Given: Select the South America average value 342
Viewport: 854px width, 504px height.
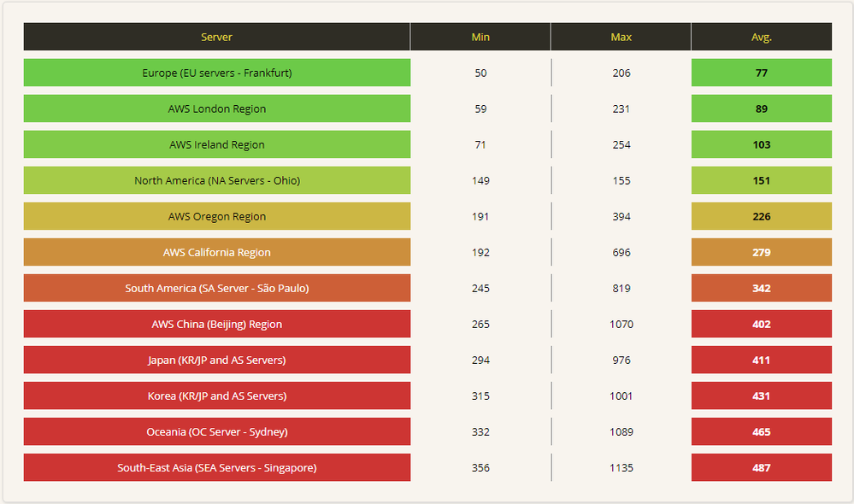Looking at the screenshot, I should (762, 288).
